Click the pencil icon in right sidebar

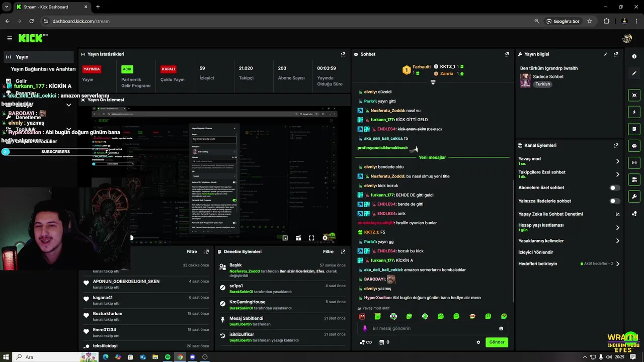[x=634, y=73]
